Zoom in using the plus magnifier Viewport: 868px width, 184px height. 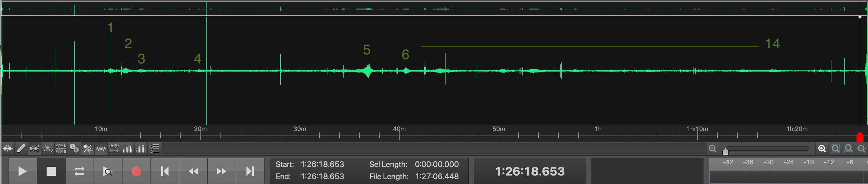(822, 149)
